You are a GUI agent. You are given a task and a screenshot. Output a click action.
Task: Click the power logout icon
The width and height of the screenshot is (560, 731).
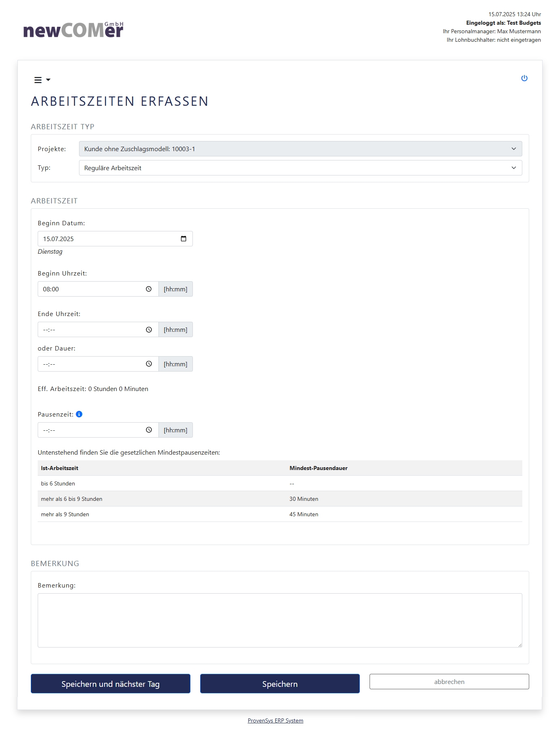(x=524, y=78)
